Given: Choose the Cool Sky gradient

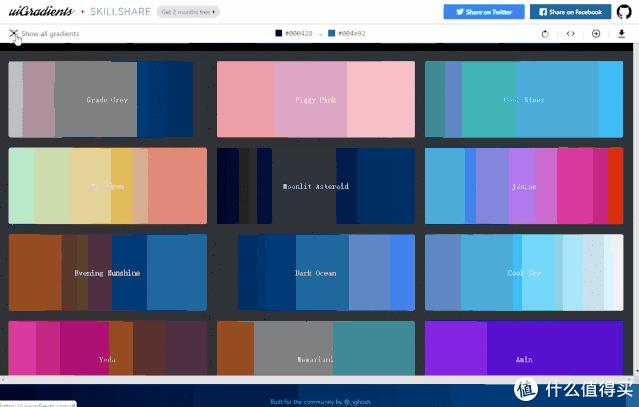Looking at the screenshot, I should click(523, 272).
